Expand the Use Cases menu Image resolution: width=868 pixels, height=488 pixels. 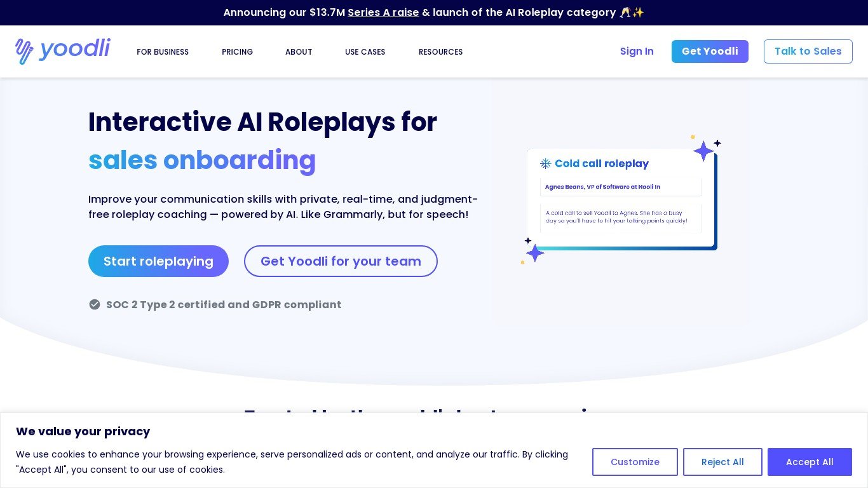pos(365,51)
